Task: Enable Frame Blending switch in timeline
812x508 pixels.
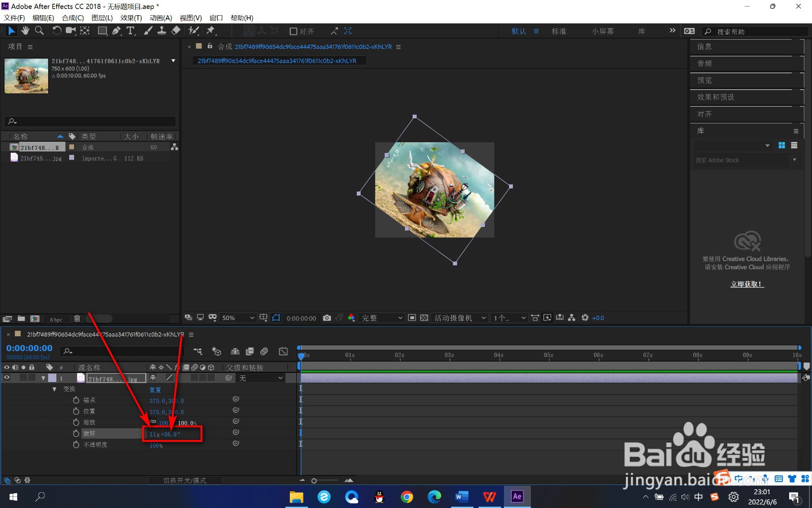Action: tap(250, 351)
